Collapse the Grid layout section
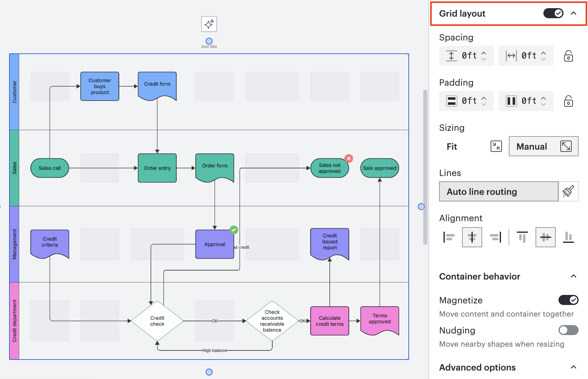 pyautogui.click(x=573, y=13)
